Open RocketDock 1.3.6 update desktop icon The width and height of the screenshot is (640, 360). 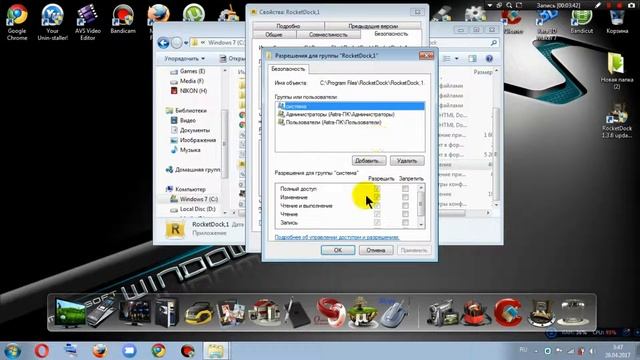pyautogui.click(x=617, y=120)
